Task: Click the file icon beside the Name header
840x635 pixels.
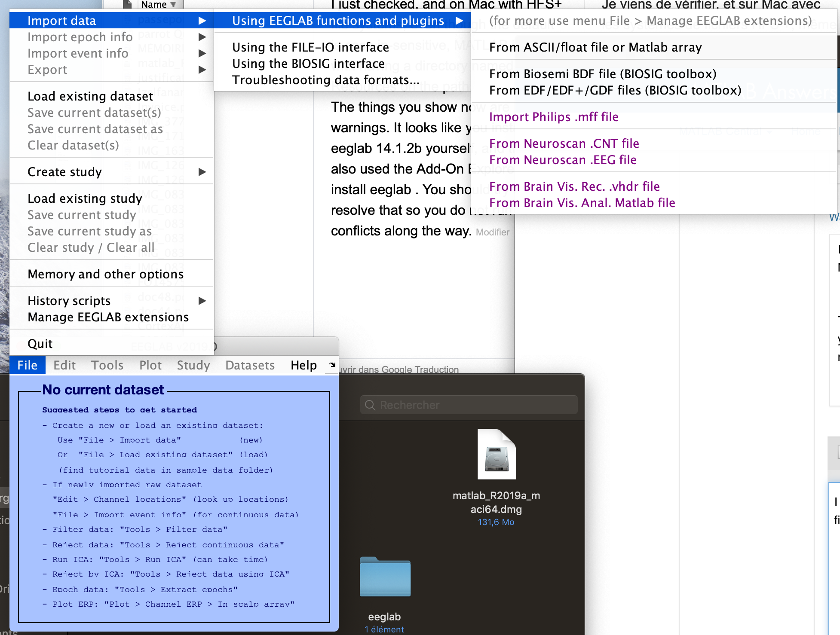Action: pos(127,4)
